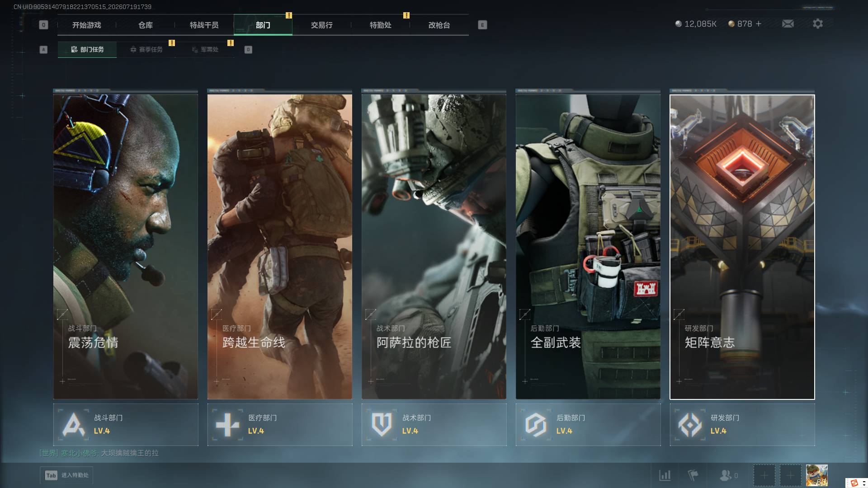Open the mail envelope icon
Screen dimensions: 868x488
pyautogui.click(x=788, y=23)
